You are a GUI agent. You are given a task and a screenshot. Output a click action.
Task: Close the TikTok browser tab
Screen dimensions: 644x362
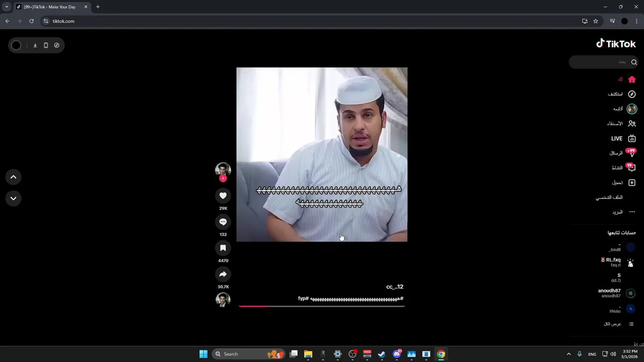(x=86, y=7)
